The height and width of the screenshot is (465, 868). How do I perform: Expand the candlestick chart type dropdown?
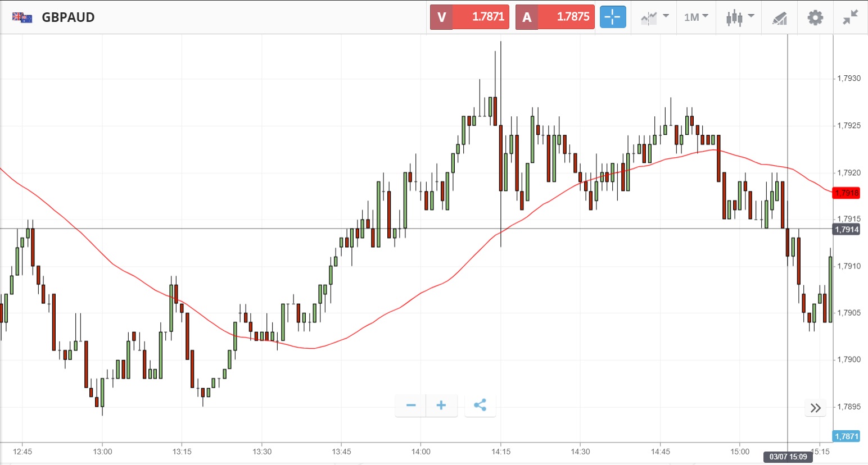[739, 17]
